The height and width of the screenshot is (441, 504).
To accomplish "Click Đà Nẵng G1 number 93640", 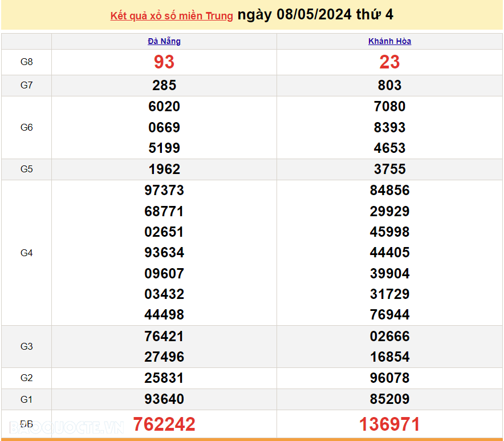I will (x=164, y=399).
